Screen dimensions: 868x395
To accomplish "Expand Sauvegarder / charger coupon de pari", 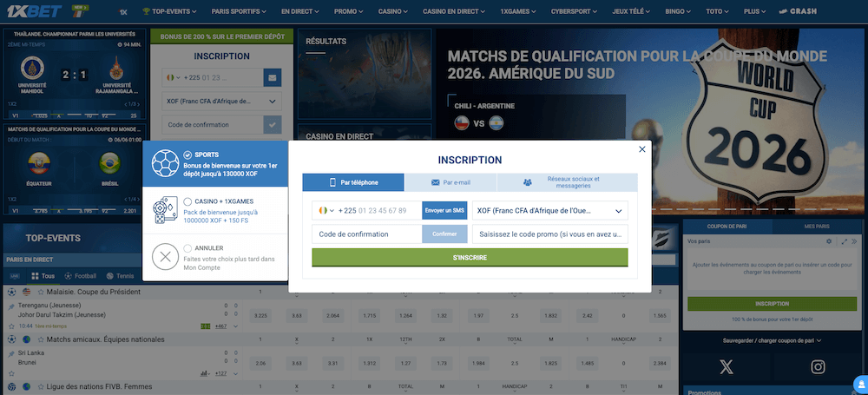I will point(772,340).
